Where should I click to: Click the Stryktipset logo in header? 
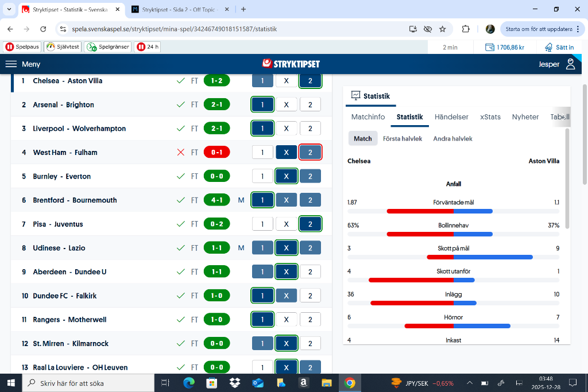(291, 64)
